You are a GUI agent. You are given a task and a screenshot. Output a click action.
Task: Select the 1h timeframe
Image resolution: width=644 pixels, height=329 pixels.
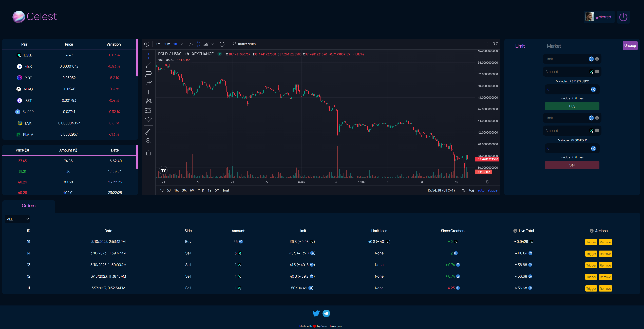click(175, 44)
